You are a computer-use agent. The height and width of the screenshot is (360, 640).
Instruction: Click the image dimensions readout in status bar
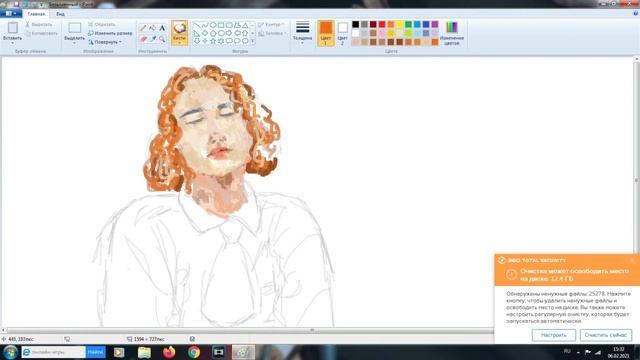pyautogui.click(x=146, y=339)
